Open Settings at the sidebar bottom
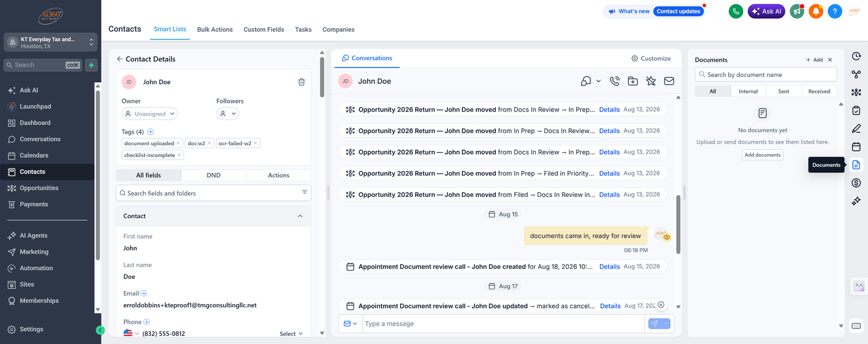Image resolution: width=868 pixels, height=344 pixels. (32, 329)
